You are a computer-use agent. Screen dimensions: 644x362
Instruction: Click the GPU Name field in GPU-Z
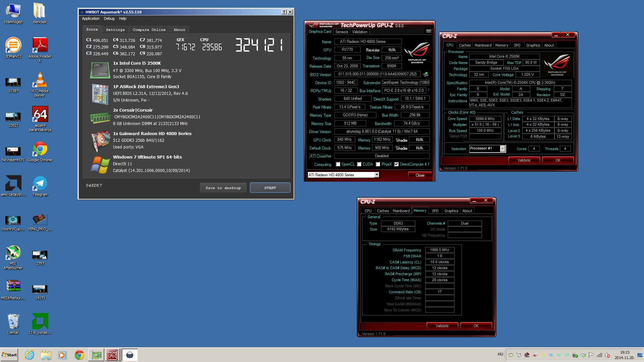368,42
